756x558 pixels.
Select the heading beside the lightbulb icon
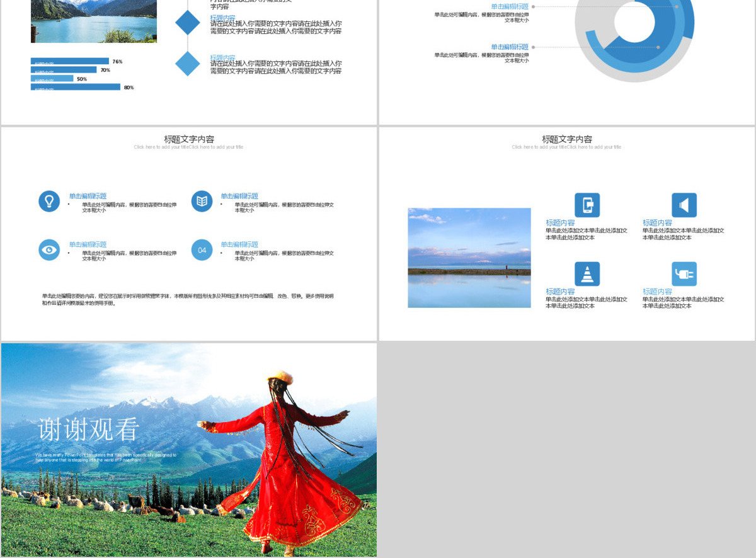coord(88,196)
